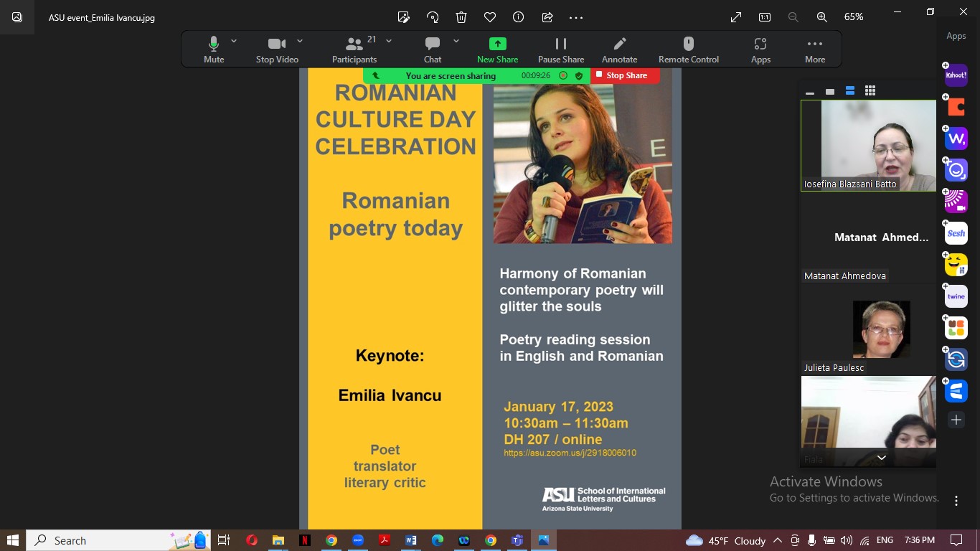Open full screen view in Photos viewer

tap(736, 17)
